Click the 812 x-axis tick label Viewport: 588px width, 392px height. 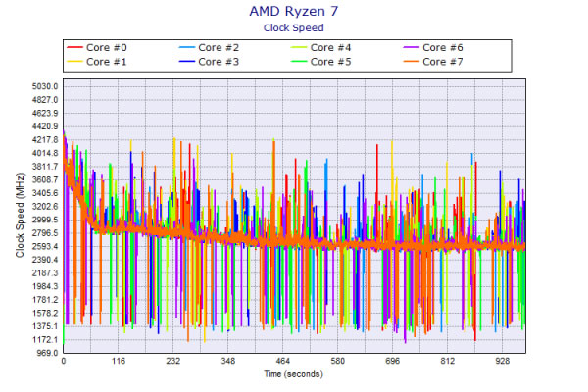click(x=448, y=361)
